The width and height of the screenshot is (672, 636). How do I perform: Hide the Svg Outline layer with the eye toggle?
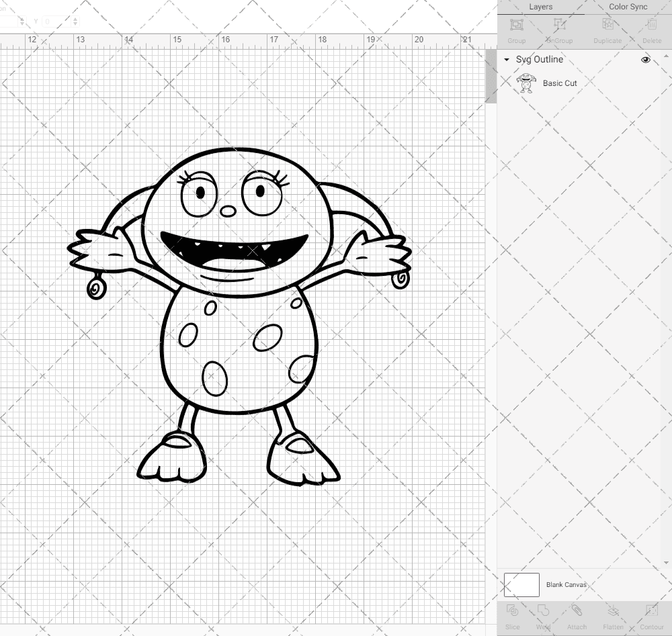[645, 59]
